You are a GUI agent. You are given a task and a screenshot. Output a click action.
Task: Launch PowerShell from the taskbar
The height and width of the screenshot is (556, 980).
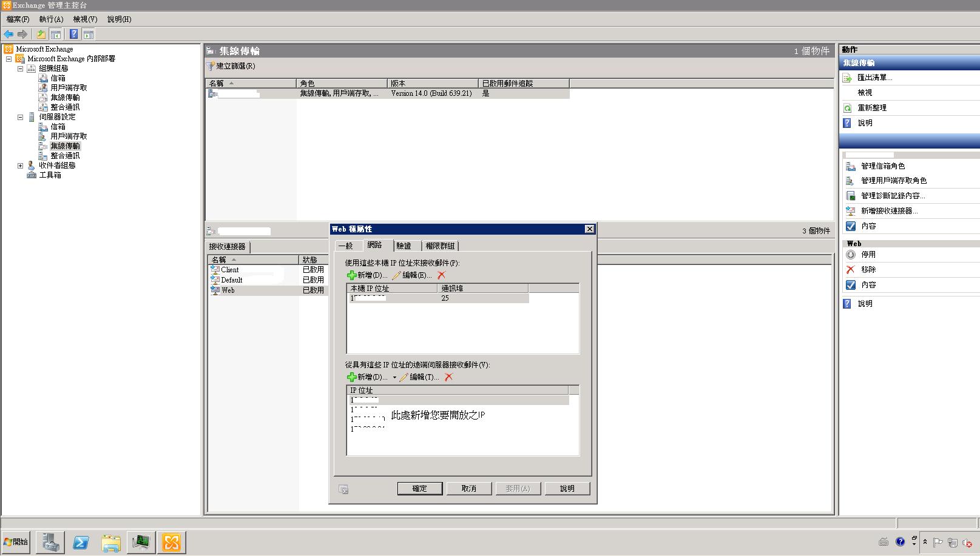point(81,542)
